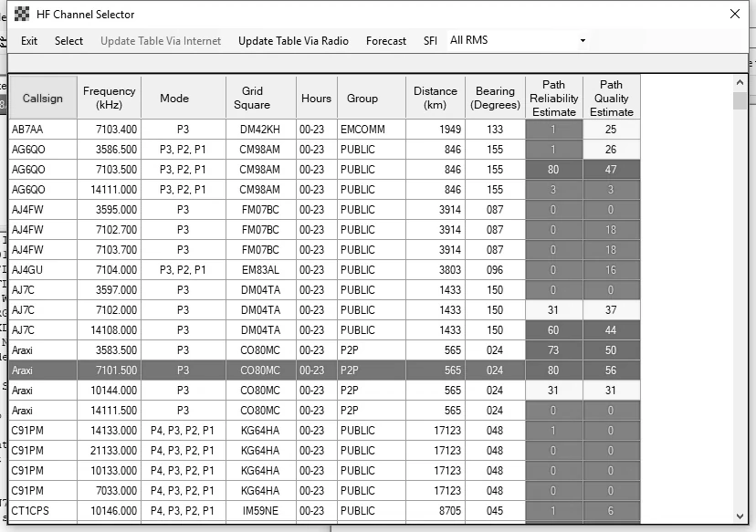
Task: Click the 10133.000 frequency cell
Action: (x=109, y=471)
